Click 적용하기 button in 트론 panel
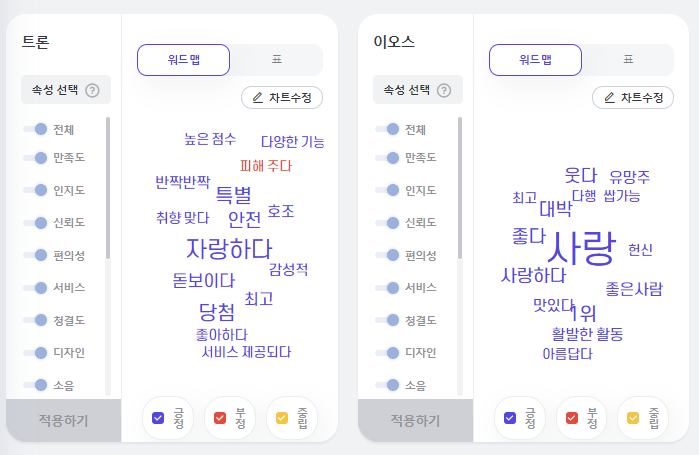Image resolution: width=699 pixels, height=455 pixels. (63, 420)
